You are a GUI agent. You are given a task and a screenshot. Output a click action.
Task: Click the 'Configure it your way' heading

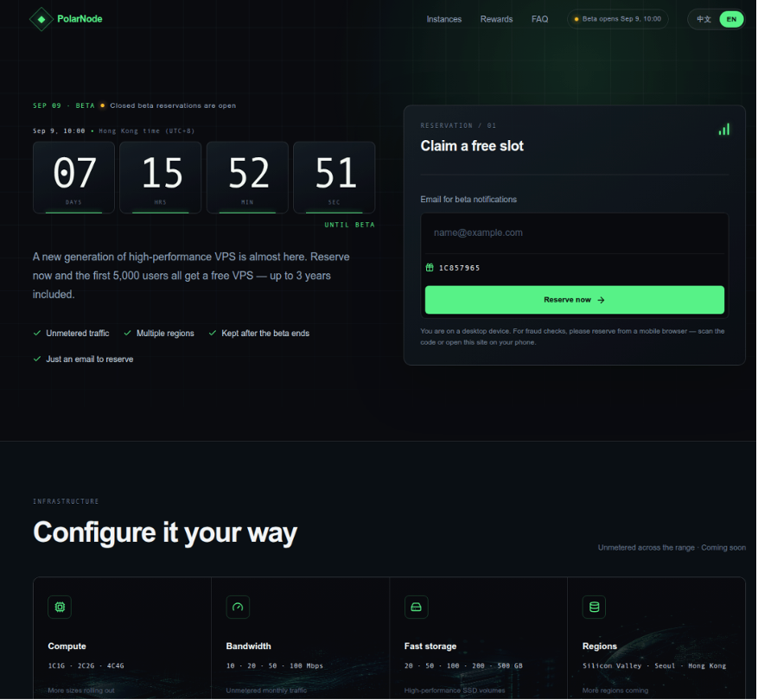[165, 532]
